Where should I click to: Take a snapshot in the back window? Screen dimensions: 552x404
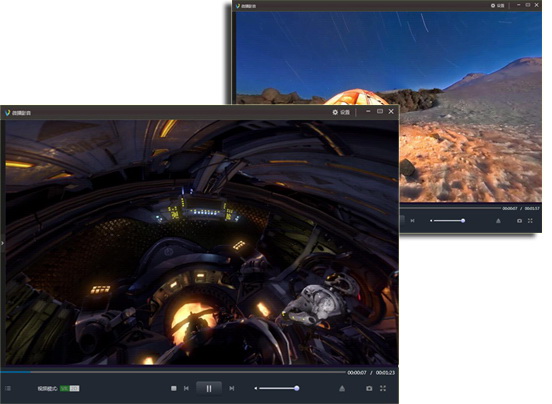(519, 221)
